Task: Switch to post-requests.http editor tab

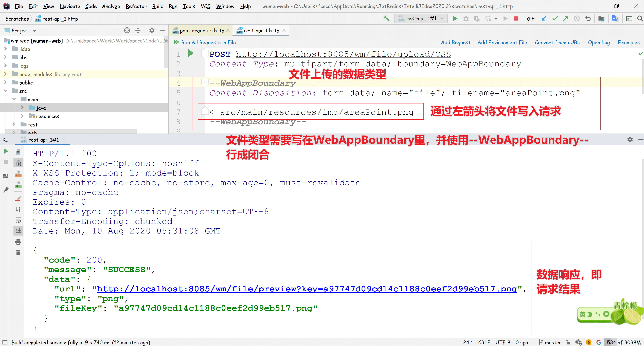Action: click(x=202, y=30)
